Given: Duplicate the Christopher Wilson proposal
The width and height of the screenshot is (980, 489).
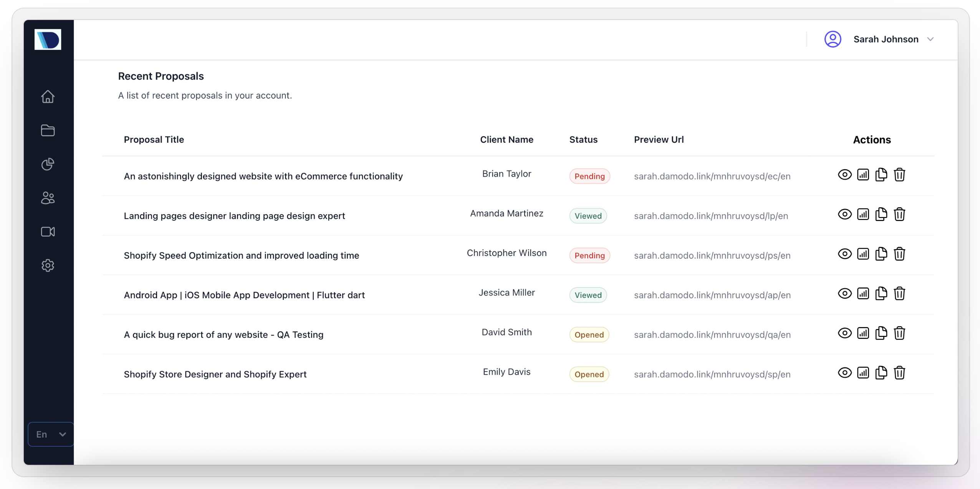Looking at the screenshot, I should 881,254.
